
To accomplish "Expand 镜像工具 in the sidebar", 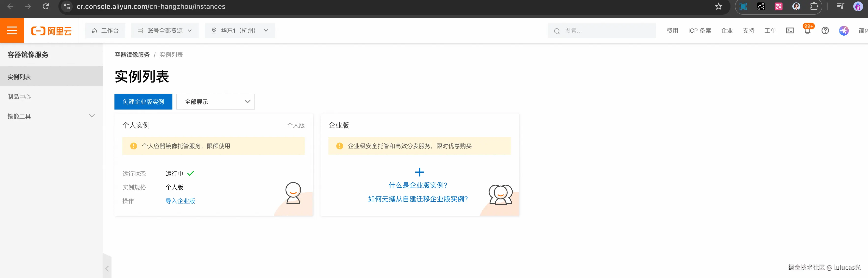I will [51, 116].
